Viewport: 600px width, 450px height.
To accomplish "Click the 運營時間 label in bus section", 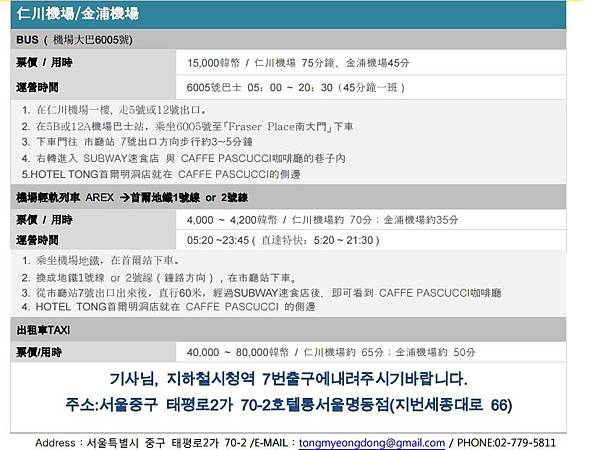I will coord(37,87).
